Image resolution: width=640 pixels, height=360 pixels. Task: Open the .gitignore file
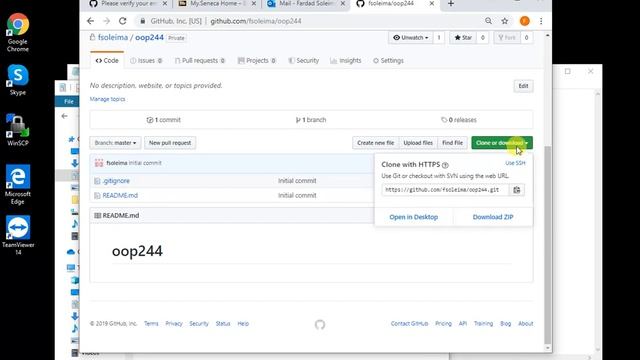click(x=116, y=181)
